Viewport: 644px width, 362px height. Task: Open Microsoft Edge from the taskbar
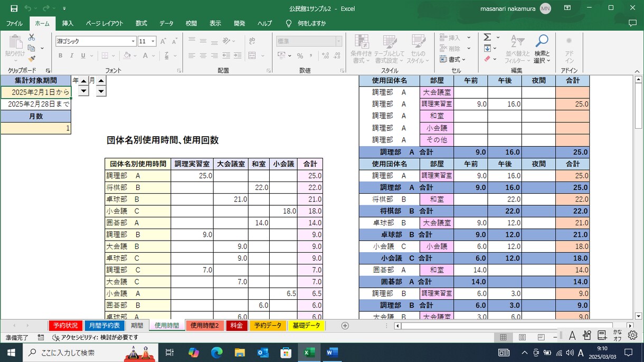[217, 352]
